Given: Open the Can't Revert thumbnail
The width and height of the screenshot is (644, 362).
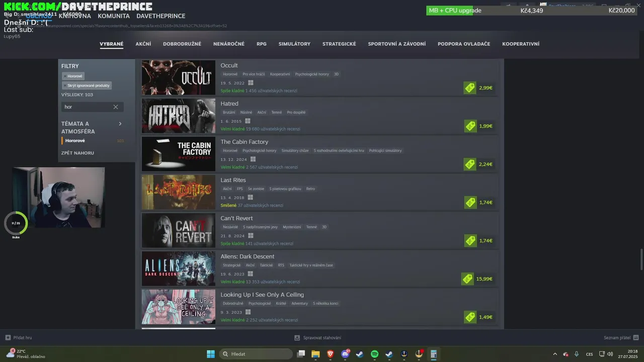Looking at the screenshot, I should [178, 230].
